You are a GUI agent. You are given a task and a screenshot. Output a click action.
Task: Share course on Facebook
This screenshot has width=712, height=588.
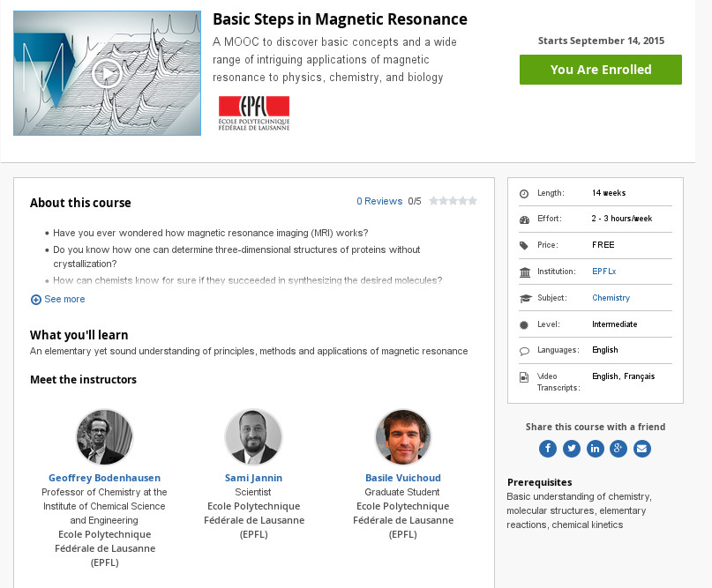coord(548,449)
